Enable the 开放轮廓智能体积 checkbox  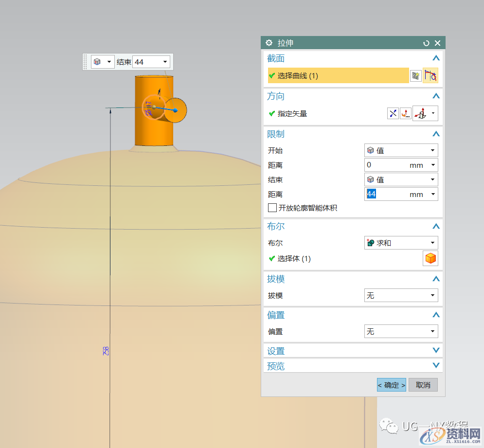click(272, 208)
